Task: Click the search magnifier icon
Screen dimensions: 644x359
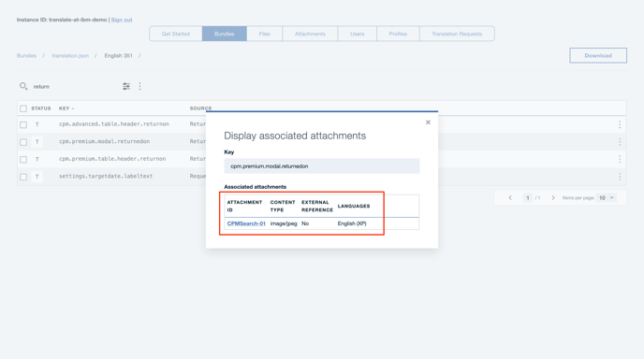Action: pyautogui.click(x=23, y=86)
